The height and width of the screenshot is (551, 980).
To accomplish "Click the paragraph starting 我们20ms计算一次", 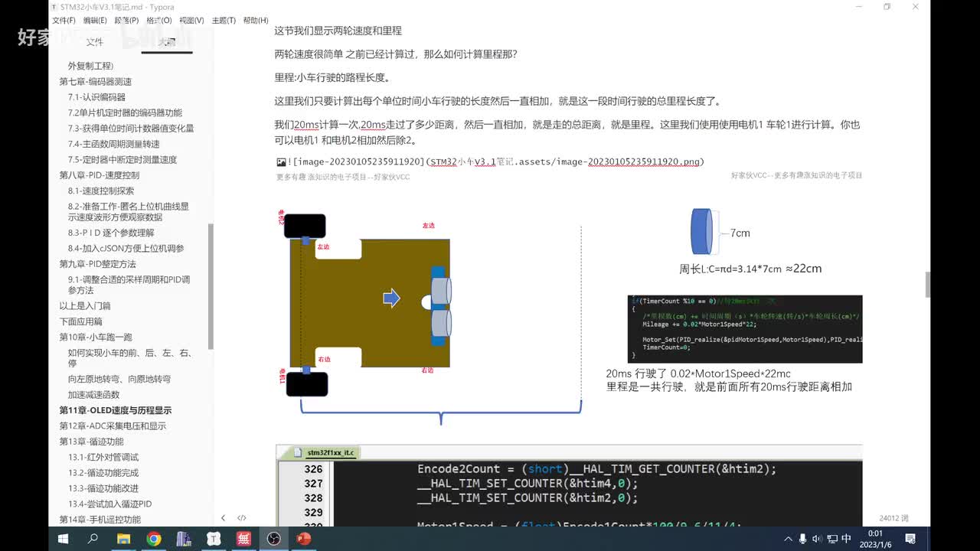I will coord(567,132).
